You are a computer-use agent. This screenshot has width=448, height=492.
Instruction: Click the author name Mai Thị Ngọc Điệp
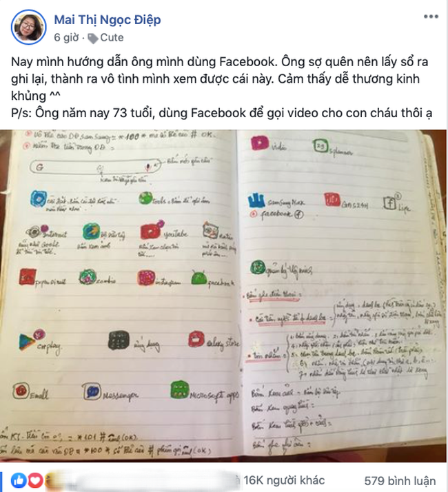click(x=108, y=20)
